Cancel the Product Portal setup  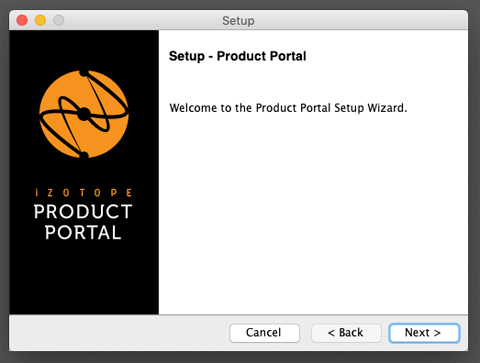[x=264, y=333]
